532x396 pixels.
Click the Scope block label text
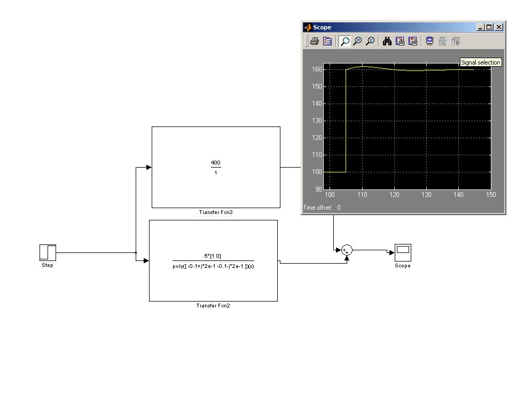coord(403,266)
